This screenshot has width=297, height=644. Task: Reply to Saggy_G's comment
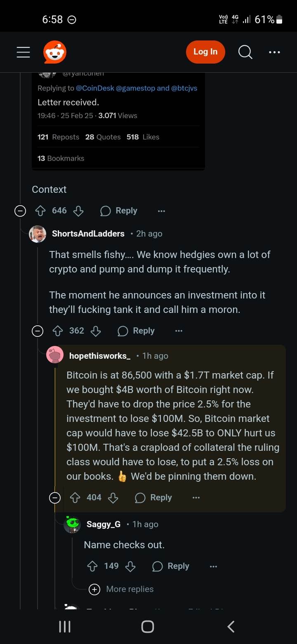171,566
